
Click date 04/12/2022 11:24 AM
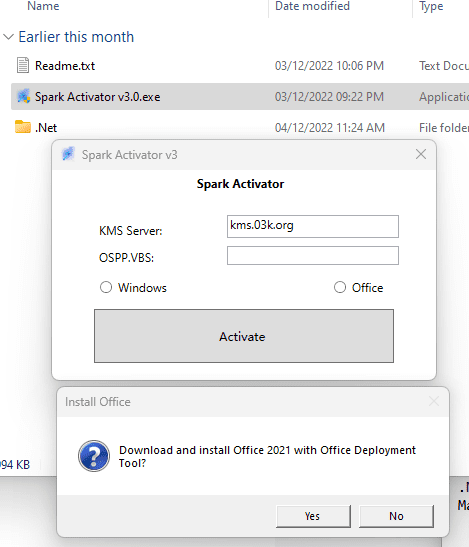click(330, 128)
